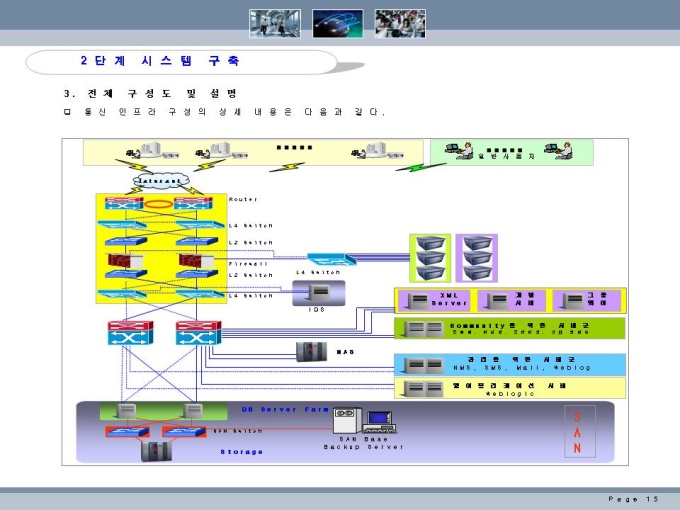680x510 pixels.
Task: Select the right DB server icon
Action: (x=193, y=411)
